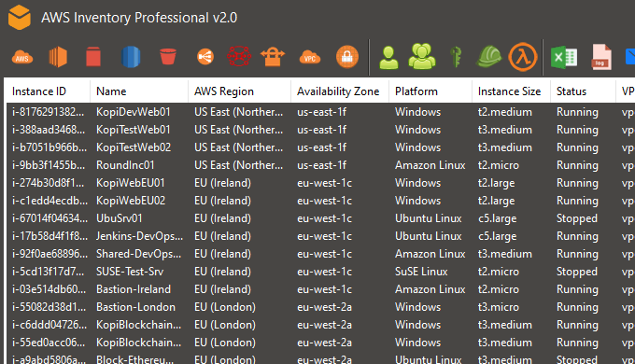Select the KopiTestWeb02 instance name
The width and height of the screenshot is (635, 364).
click(134, 147)
